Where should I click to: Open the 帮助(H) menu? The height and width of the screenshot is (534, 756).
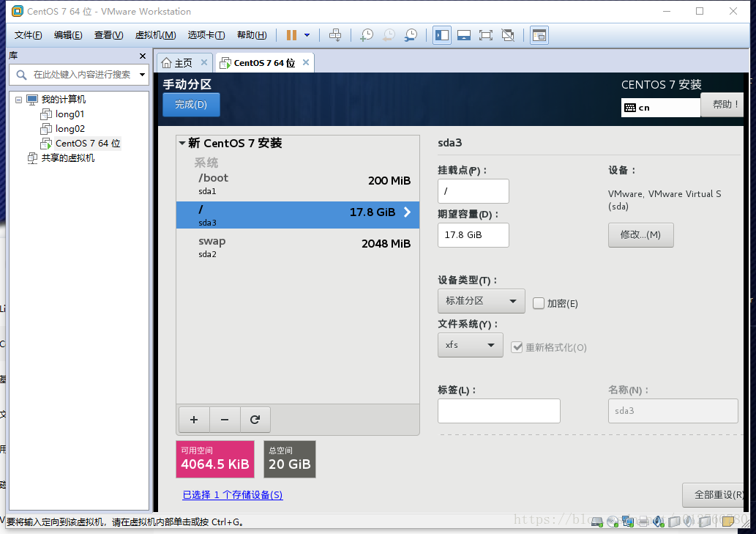tap(252, 35)
